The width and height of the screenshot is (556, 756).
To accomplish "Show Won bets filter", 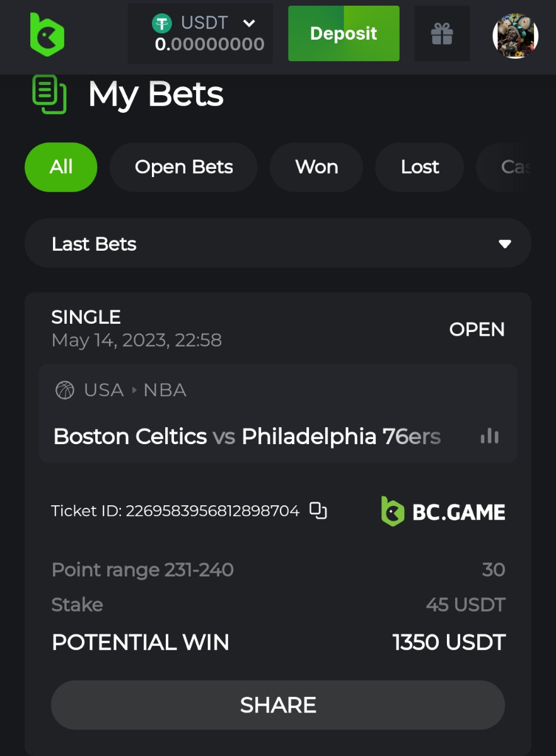I will (316, 167).
